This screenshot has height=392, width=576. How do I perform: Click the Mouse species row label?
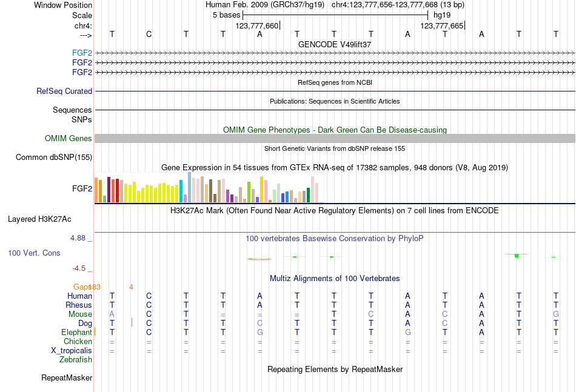(x=80, y=314)
